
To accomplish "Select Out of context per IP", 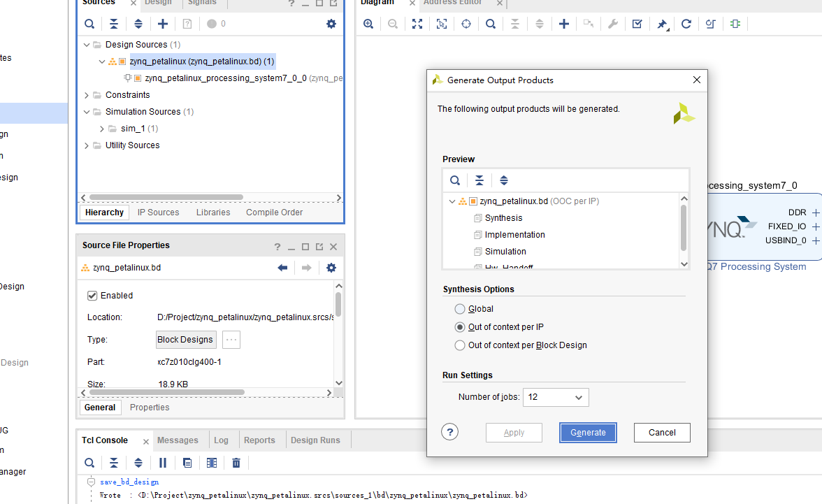I will (460, 326).
